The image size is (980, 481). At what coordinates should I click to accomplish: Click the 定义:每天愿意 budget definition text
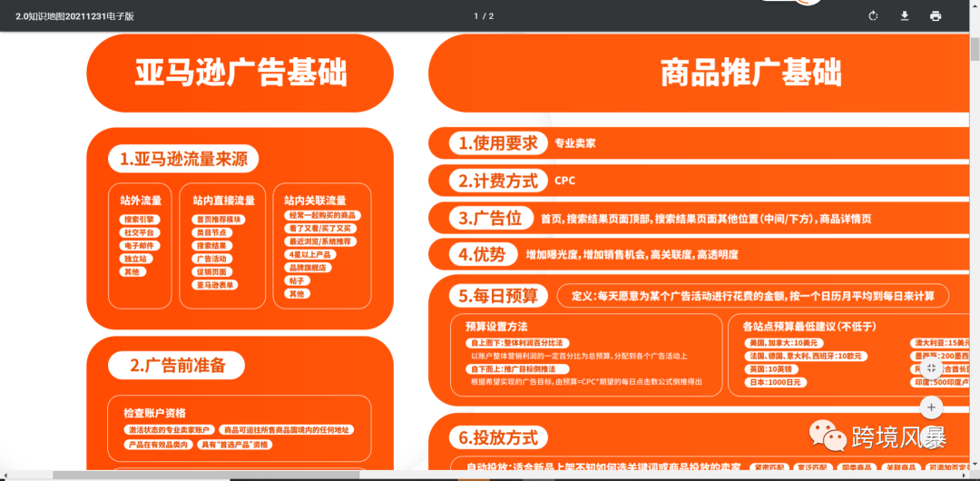753,296
